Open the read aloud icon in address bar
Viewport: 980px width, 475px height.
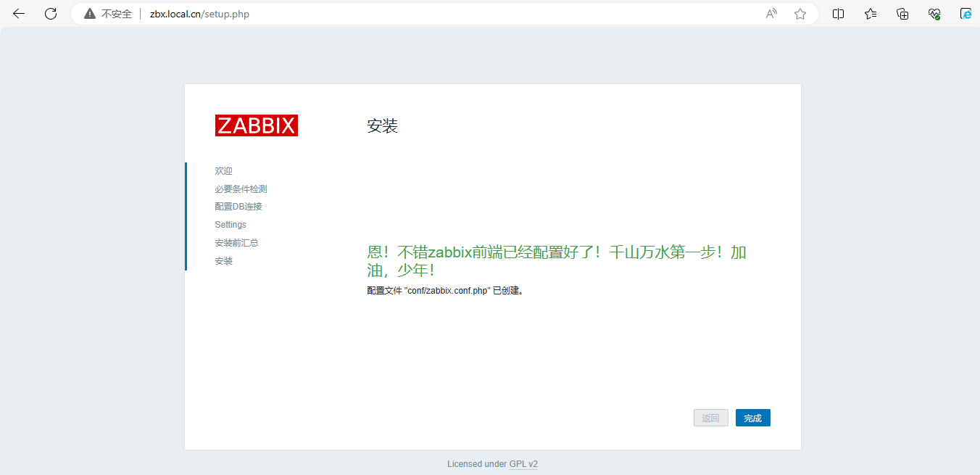771,14
